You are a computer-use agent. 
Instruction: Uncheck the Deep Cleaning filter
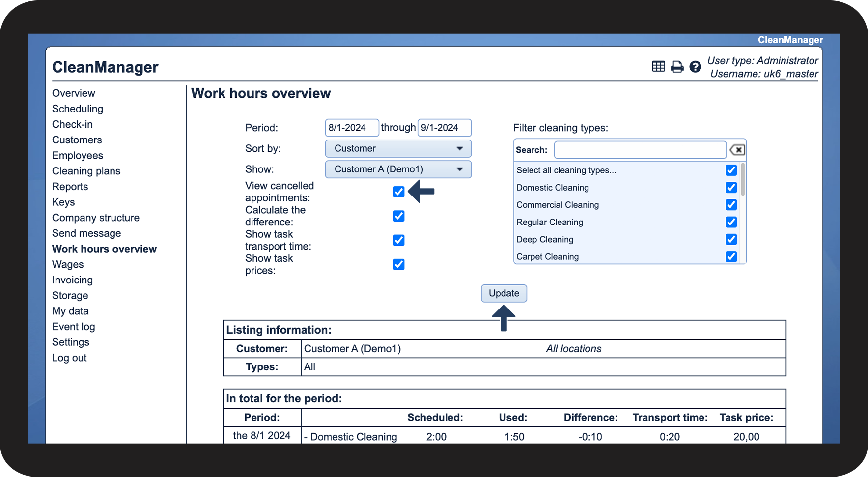pos(731,239)
